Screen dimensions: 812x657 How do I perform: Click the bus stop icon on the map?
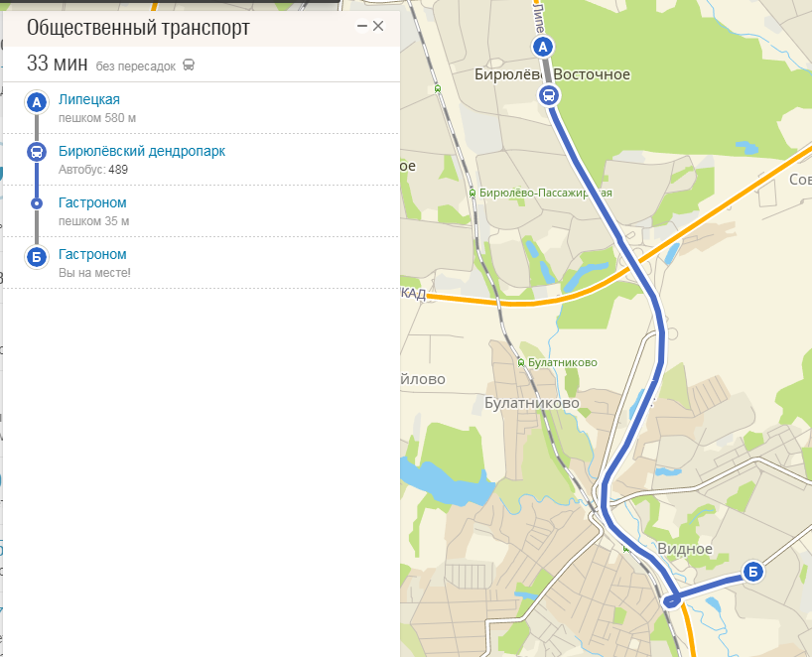point(548,96)
